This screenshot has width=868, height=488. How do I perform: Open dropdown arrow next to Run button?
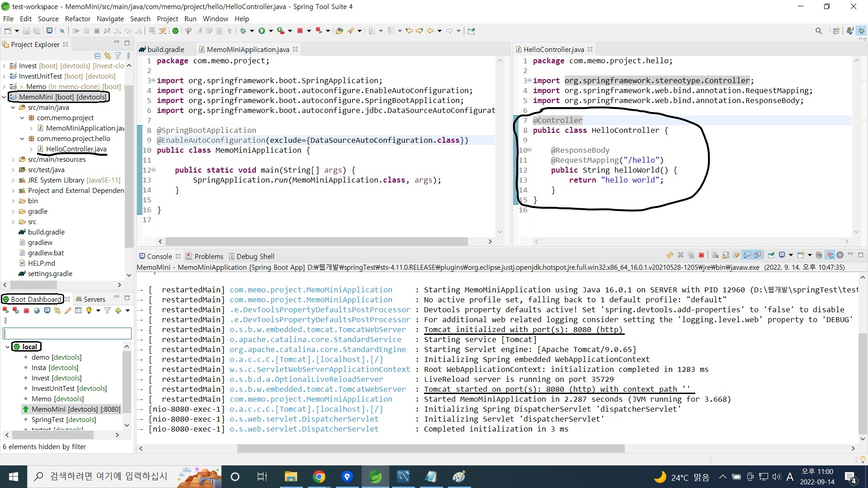[271, 31]
